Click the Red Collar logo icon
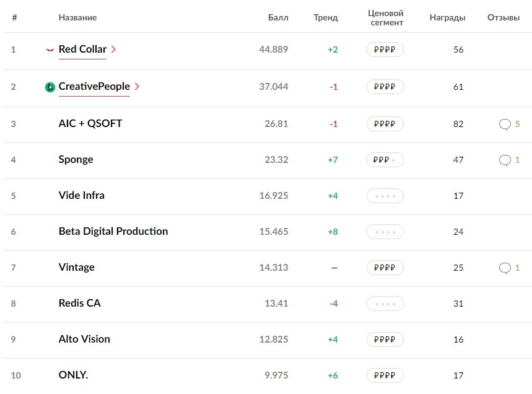This screenshot has width=532, height=394. [50, 50]
